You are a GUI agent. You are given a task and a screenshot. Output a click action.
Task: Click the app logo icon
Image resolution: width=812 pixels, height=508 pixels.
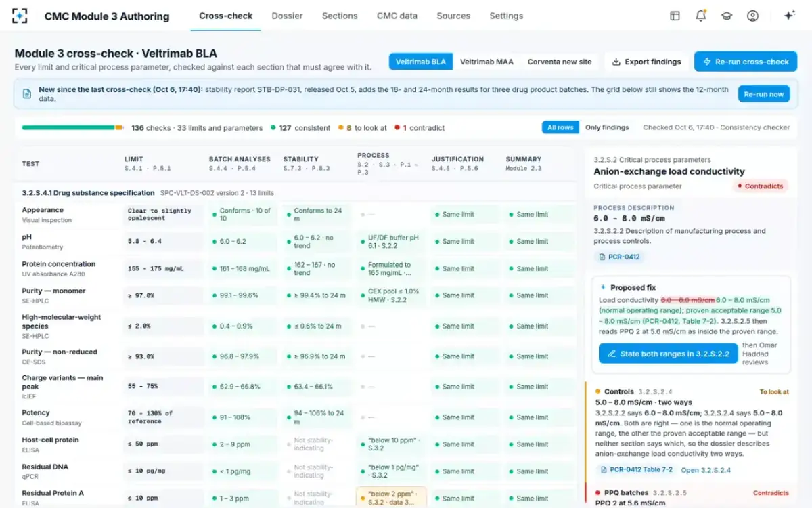tap(20, 16)
